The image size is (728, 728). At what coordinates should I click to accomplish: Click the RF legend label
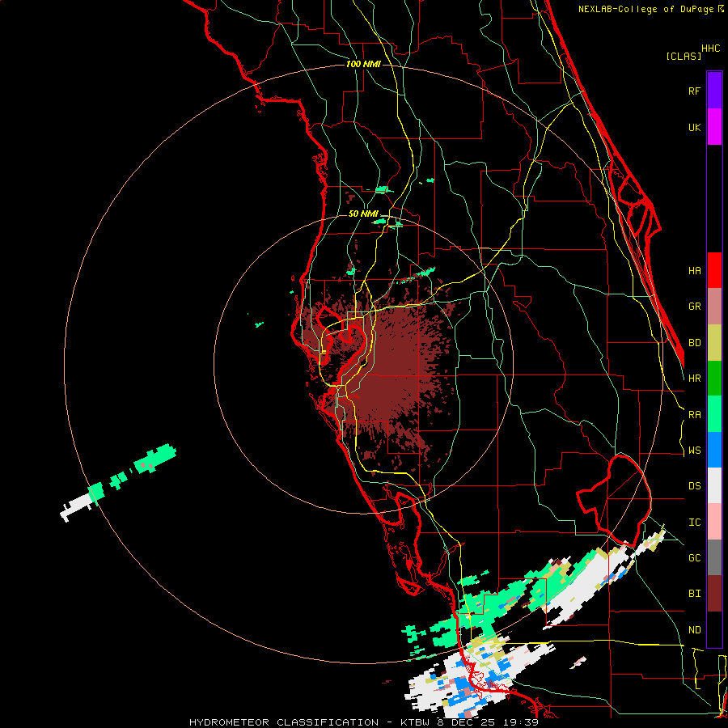coord(695,91)
